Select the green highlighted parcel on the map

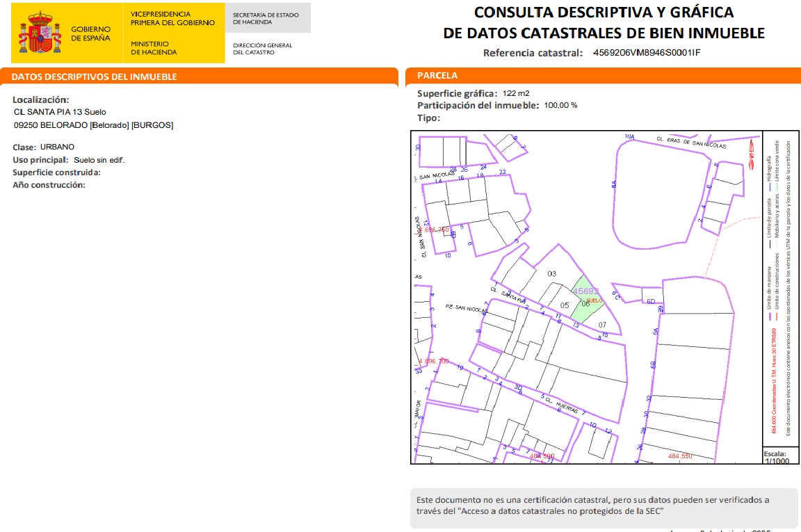tap(586, 300)
